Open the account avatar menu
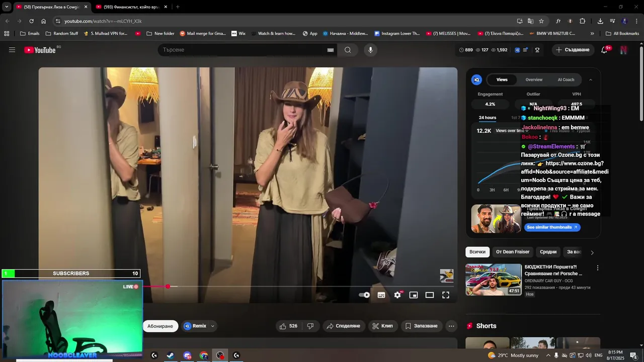 (624, 50)
